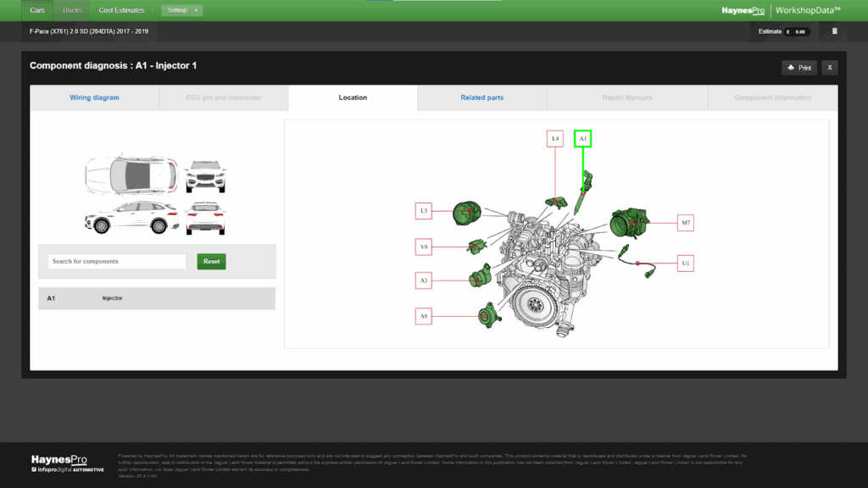The width and height of the screenshot is (868, 488).
Task: Select the U1 component label on the diagram
Action: (x=684, y=263)
